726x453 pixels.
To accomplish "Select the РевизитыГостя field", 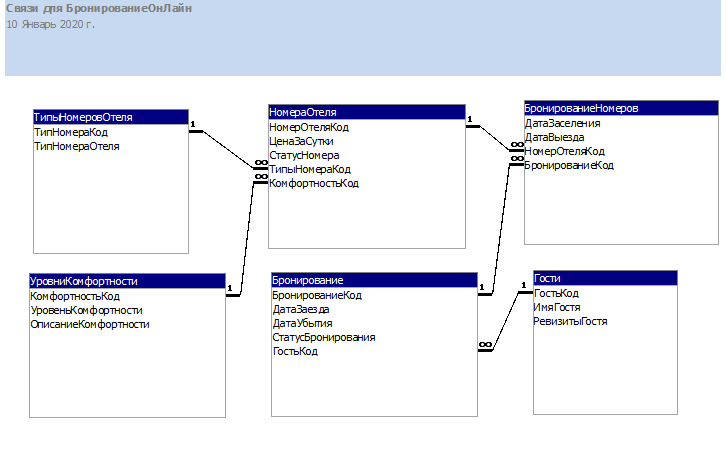I will click(570, 322).
